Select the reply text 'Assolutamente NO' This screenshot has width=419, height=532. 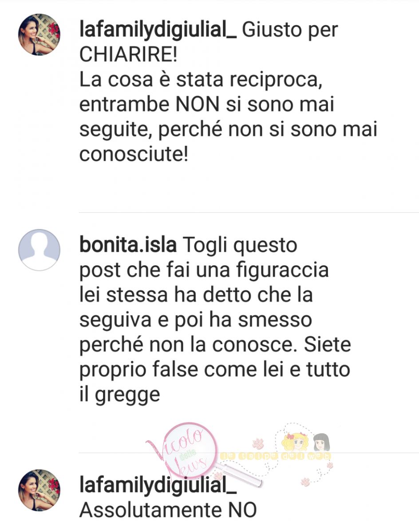[168, 511]
